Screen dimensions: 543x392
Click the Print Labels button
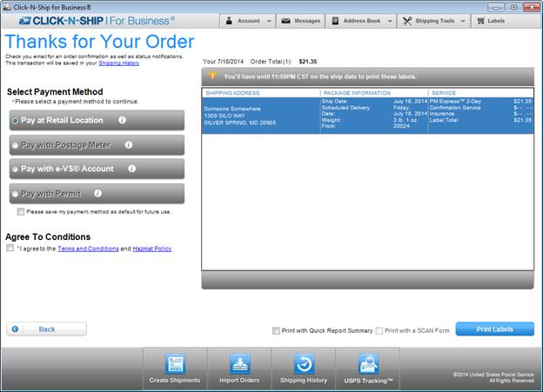pyautogui.click(x=494, y=329)
